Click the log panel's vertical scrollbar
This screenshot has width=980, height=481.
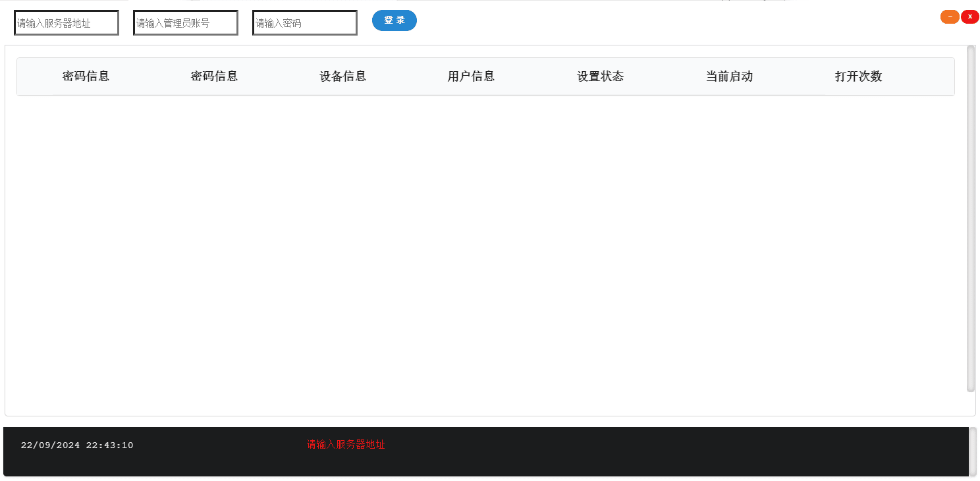coord(973,451)
